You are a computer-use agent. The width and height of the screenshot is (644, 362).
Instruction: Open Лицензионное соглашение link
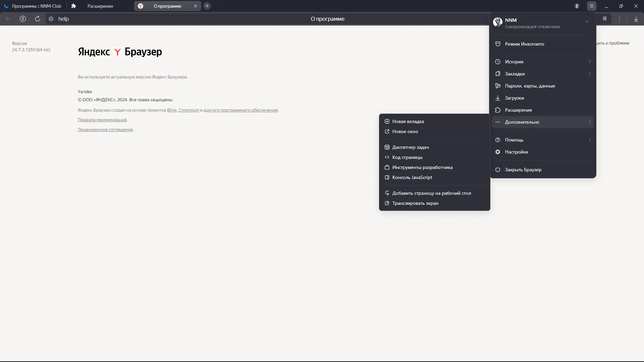pos(105,129)
